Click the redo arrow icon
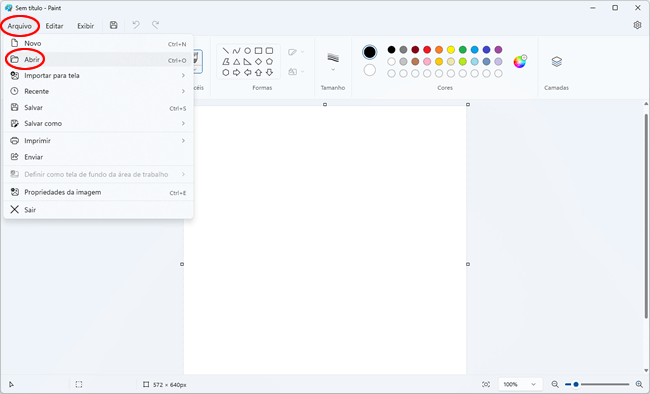The image size is (650, 394). 155,25
